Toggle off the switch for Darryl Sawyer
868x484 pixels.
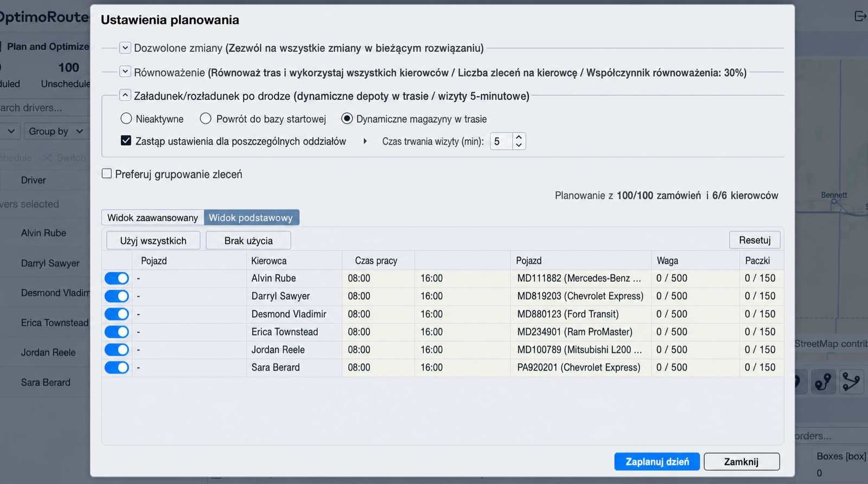pyautogui.click(x=117, y=296)
